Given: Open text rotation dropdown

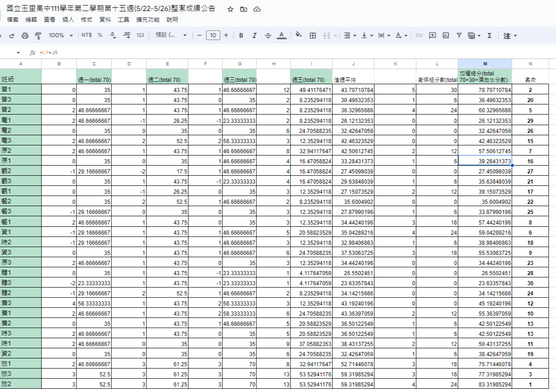Looking at the screenshot, I should click(x=401, y=35).
